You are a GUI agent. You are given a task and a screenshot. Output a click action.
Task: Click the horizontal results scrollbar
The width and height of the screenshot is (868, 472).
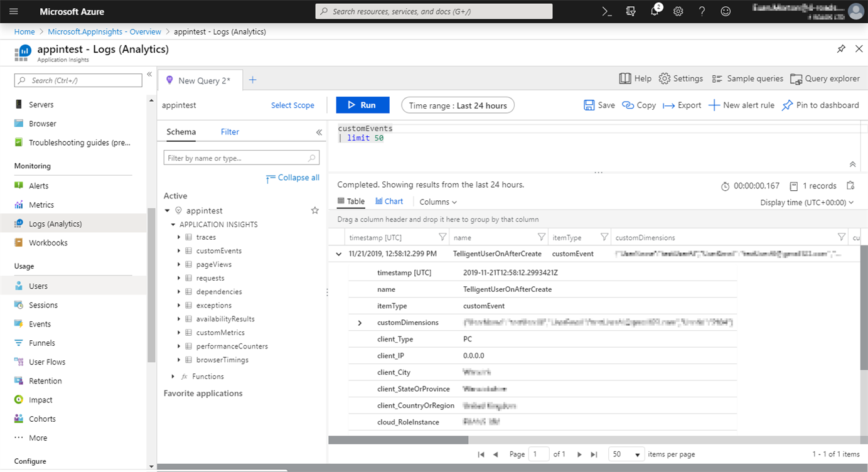pyautogui.click(x=407, y=440)
